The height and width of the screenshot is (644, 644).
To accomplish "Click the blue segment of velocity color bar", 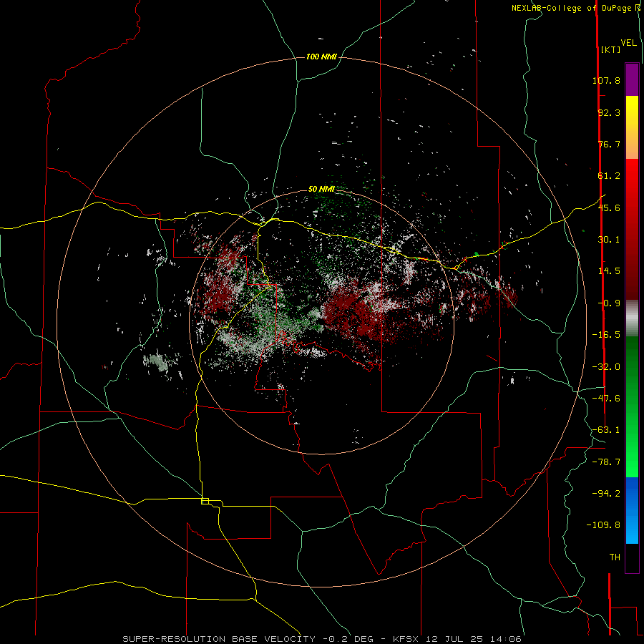I will [632, 510].
